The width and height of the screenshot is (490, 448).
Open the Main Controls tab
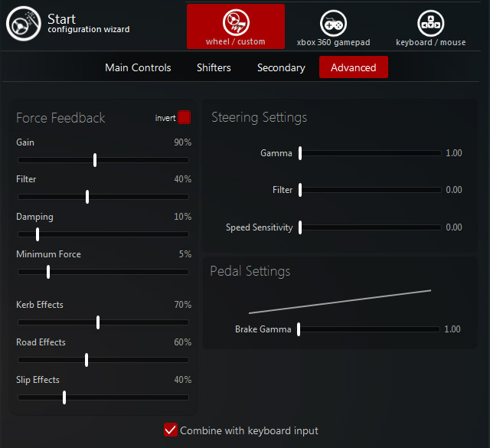138,67
